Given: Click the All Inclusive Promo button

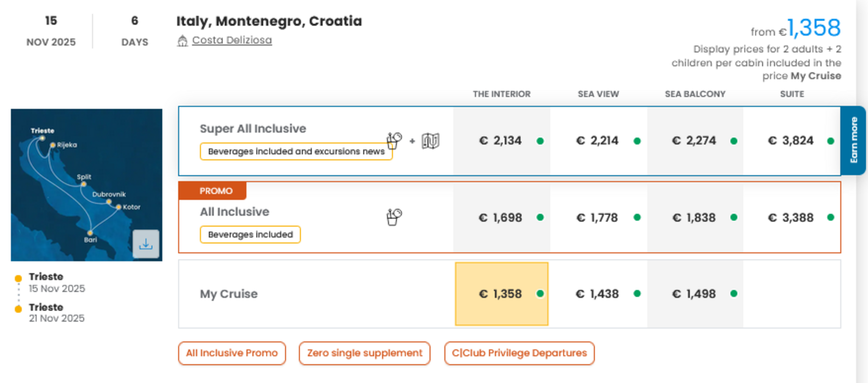Looking at the screenshot, I should (232, 353).
